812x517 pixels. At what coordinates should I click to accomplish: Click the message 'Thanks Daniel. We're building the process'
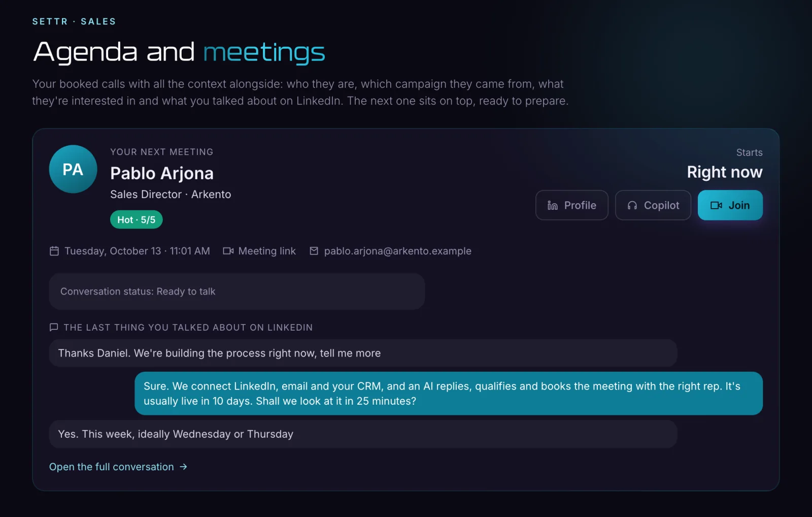(363, 353)
